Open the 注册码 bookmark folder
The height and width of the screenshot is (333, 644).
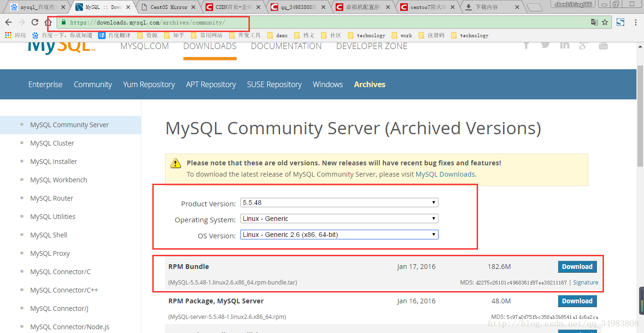pyautogui.click(x=431, y=35)
